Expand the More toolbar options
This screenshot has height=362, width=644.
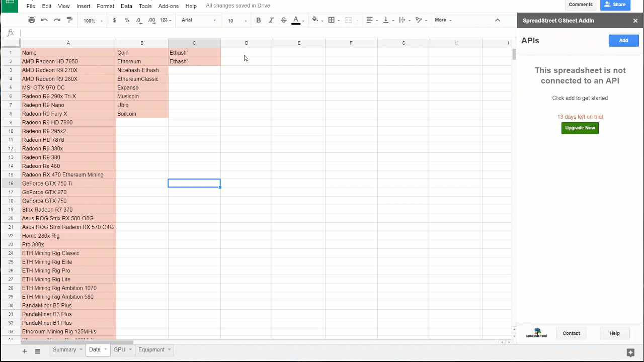(x=443, y=20)
